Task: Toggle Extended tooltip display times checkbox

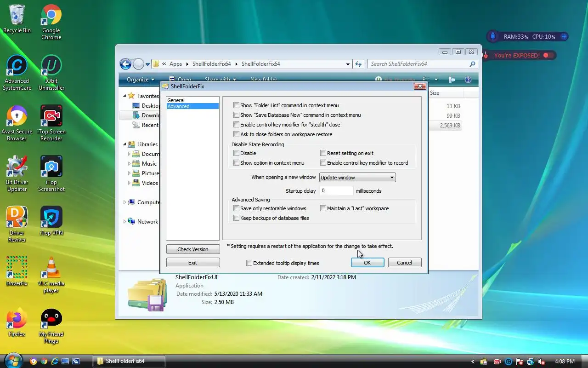Action: [x=249, y=263]
